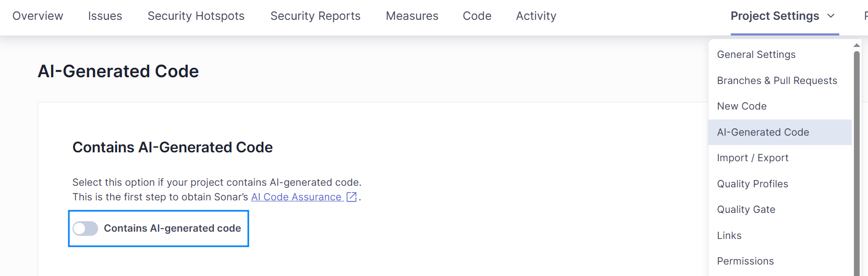Open New Code settings entry
This screenshot has height=276, width=868.
pos(741,106)
